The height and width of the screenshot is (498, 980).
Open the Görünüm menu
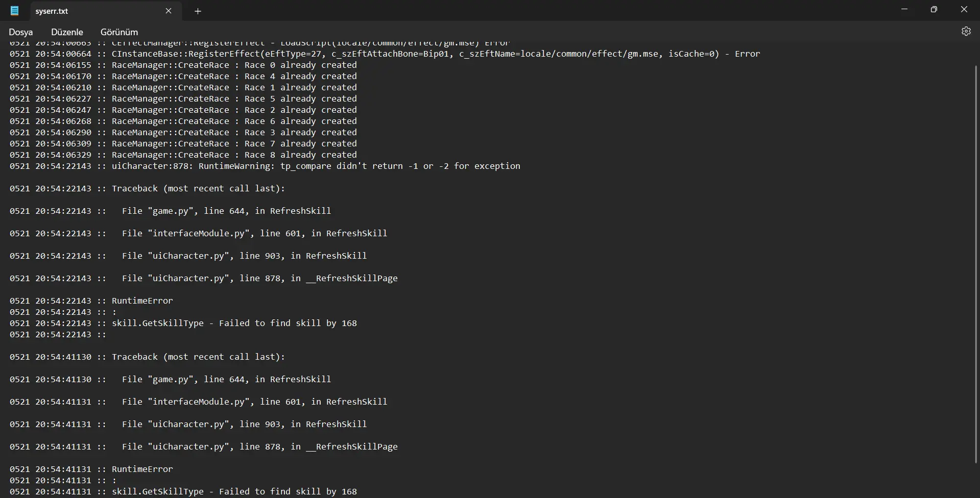pyautogui.click(x=119, y=32)
